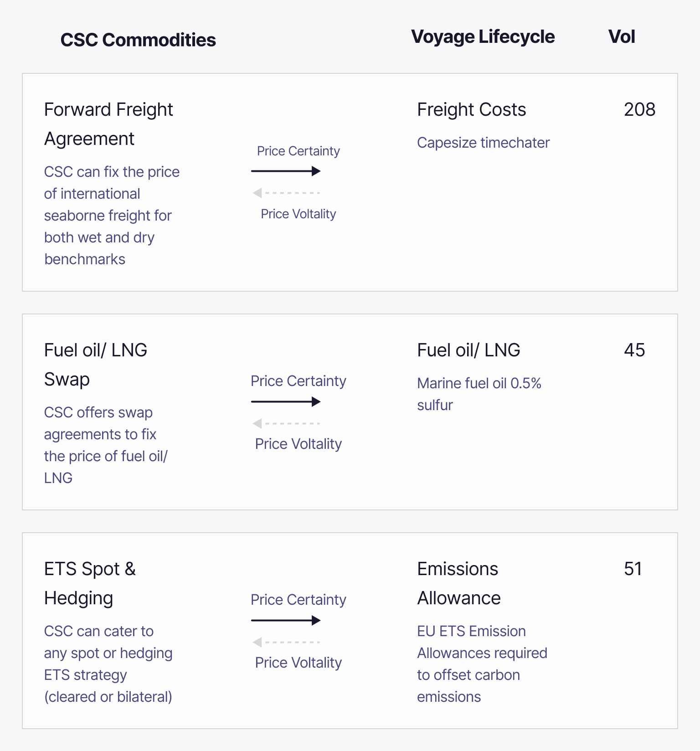The image size is (700, 751).
Task: Click dashed arrow in Fuel oil/LNG Swap row
Action: point(286,423)
